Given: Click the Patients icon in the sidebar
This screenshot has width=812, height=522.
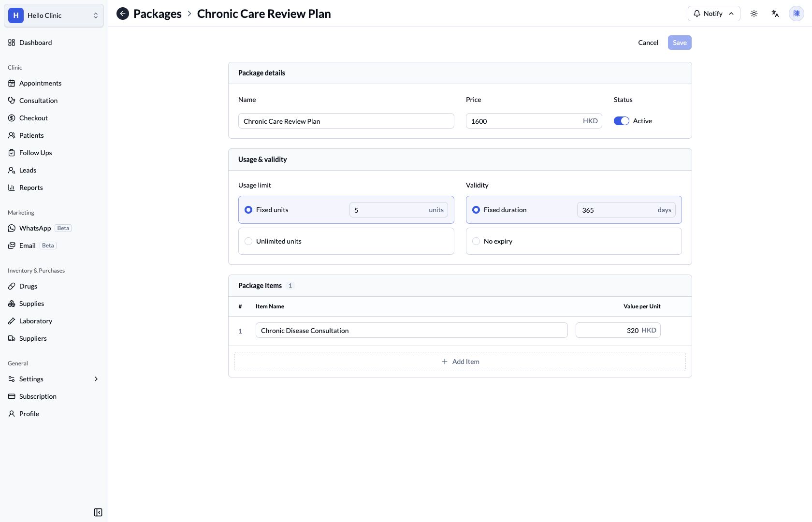Looking at the screenshot, I should click(x=12, y=135).
